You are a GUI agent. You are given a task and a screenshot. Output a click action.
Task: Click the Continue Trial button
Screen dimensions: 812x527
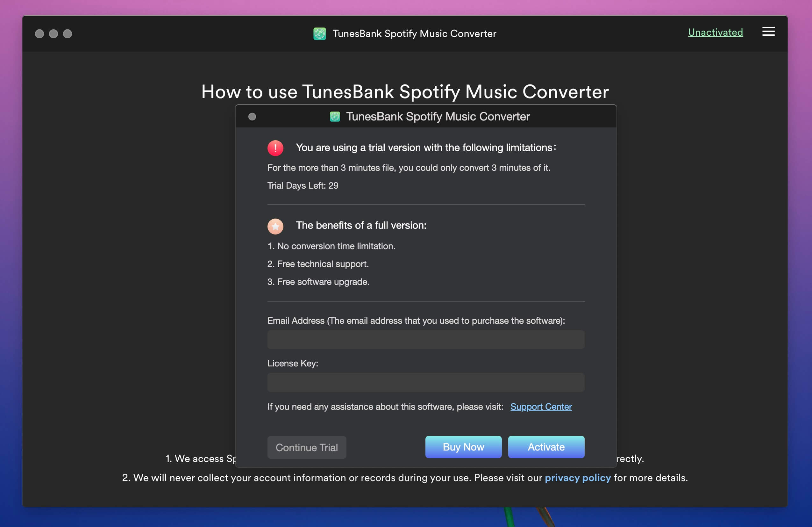tap(306, 447)
